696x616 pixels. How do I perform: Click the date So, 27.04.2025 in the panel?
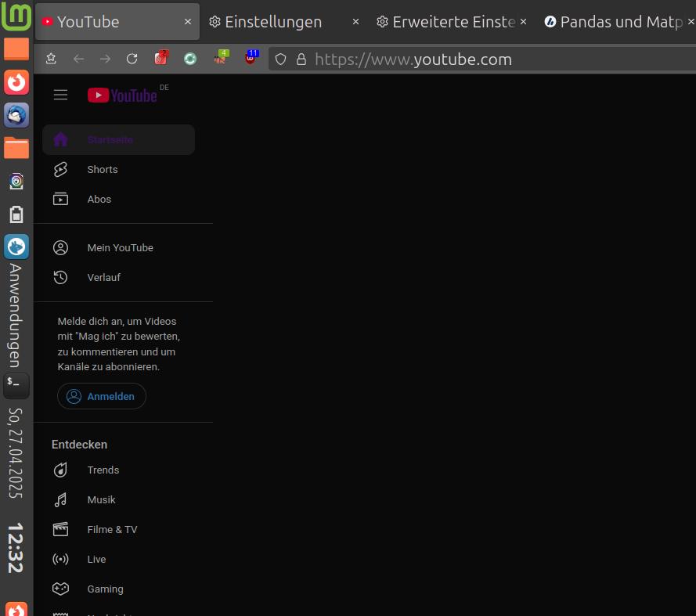pyautogui.click(x=16, y=453)
